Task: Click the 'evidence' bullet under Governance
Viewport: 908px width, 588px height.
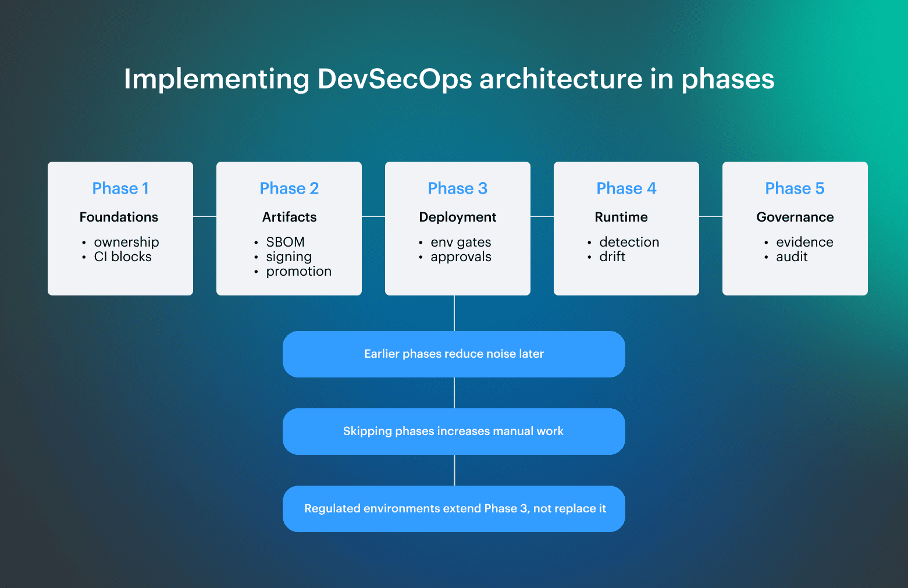Action: (x=804, y=242)
